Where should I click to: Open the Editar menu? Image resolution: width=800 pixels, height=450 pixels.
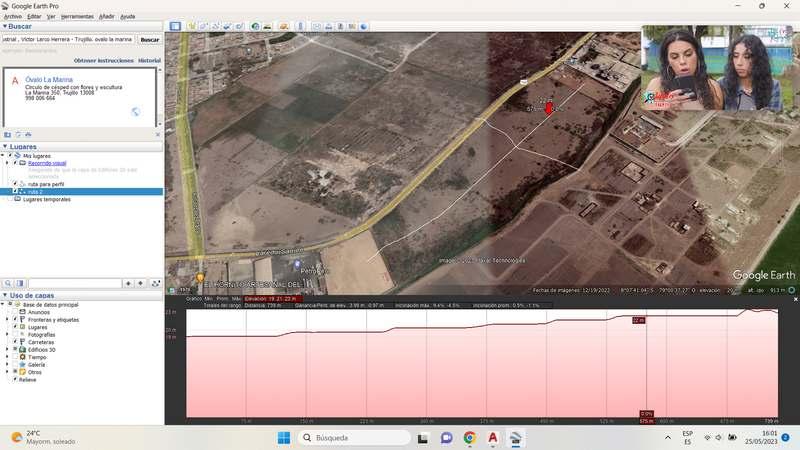pyautogui.click(x=34, y=16)
